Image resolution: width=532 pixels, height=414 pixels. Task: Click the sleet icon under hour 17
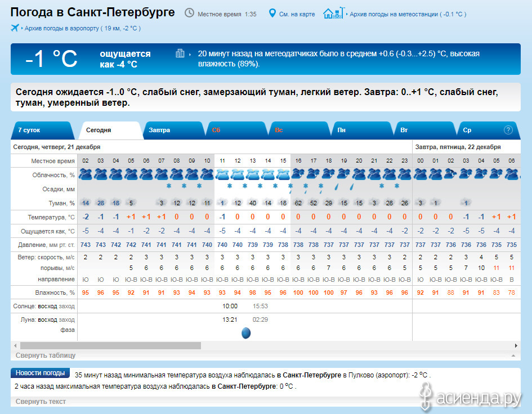305,187
